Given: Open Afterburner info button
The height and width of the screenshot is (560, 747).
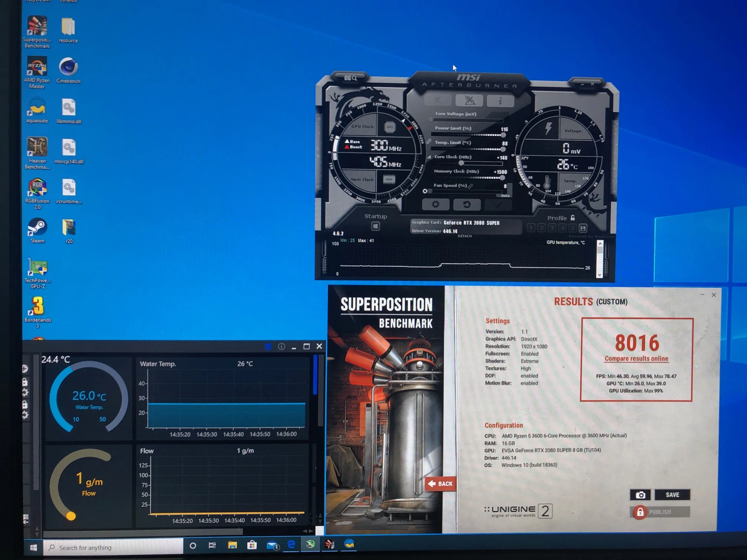Looking at the screenshot, I should click(500, 100).
